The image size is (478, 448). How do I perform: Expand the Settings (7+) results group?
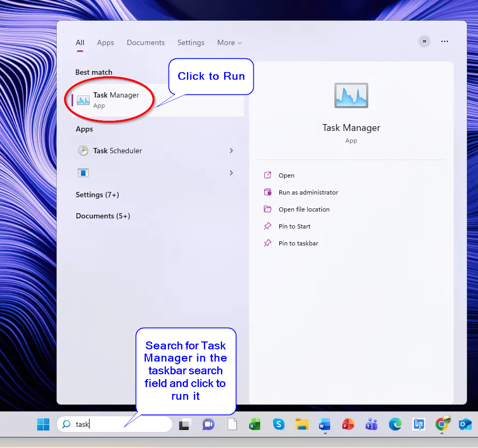(x=98, y=195)
